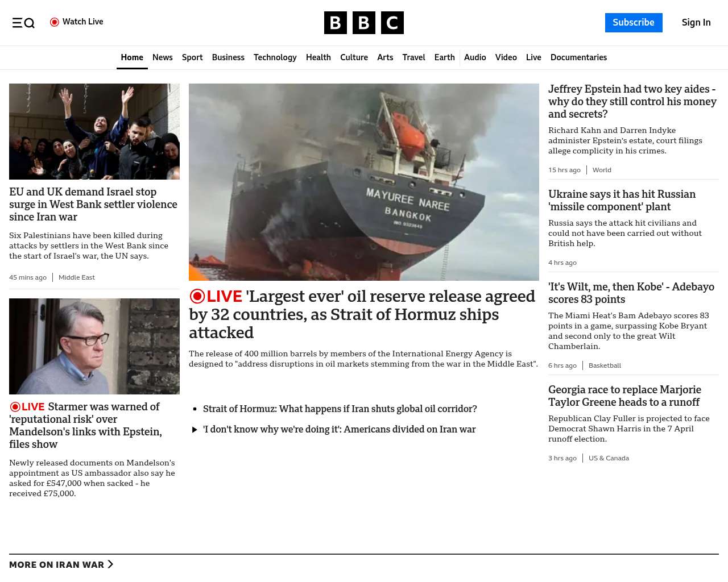Image resolution: width=728 pixels, height=582 pixels.
Task: Select the Technology menu item
Action: pyautogui.click(x=275, y=57)
